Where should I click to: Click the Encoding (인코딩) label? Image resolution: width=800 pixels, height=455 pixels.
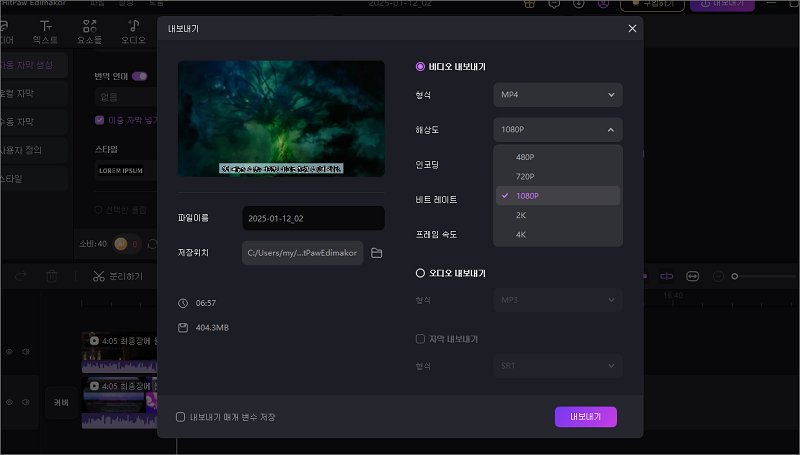(427, 165)
